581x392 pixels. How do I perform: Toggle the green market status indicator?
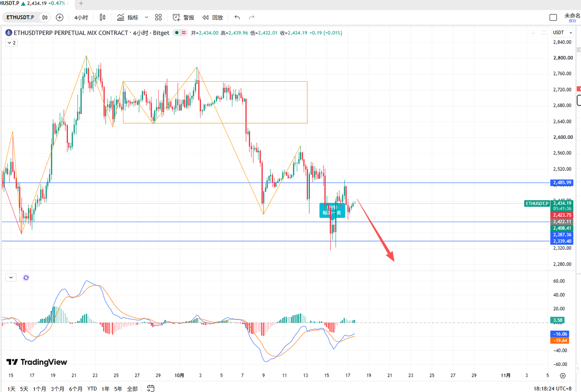[x=177, y=33]
